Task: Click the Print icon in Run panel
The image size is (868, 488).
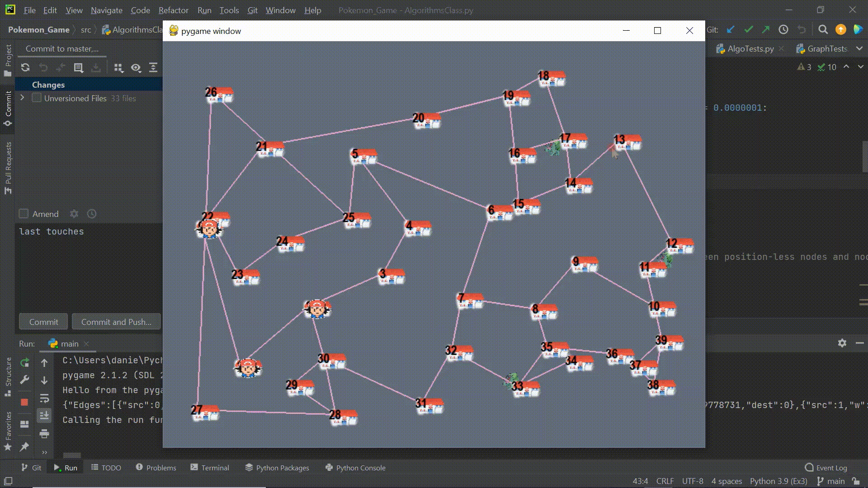Action: pos(44,434)
